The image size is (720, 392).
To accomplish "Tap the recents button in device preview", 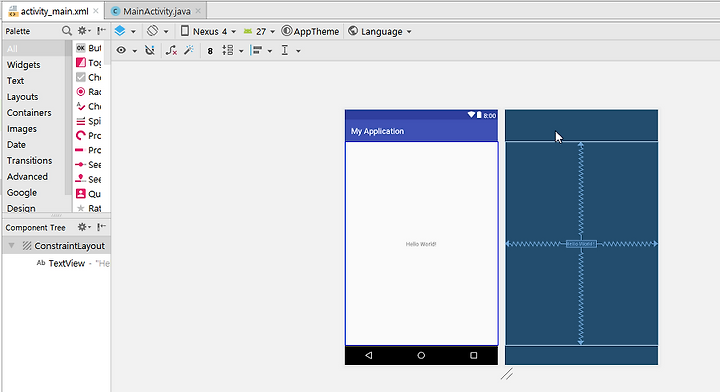I will (x=473, y=355).
